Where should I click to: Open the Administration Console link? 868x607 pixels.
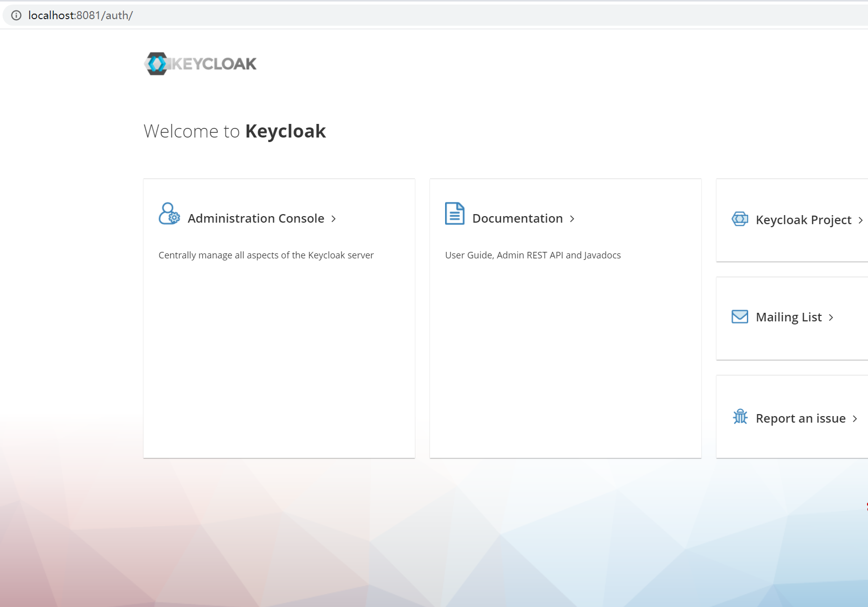pos(256,218)
